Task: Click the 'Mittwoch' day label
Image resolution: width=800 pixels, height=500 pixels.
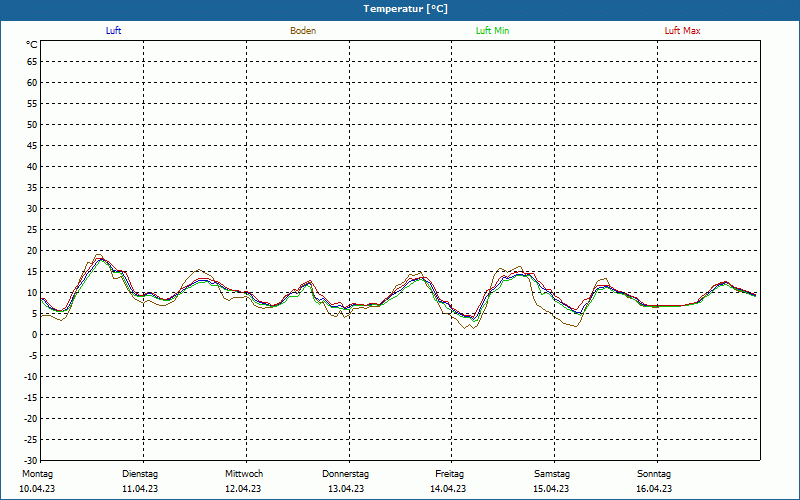Action: click(244, 474)
